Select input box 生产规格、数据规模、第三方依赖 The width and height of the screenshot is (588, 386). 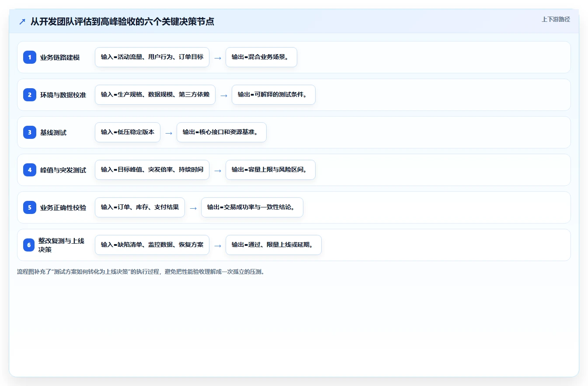click(155, 95)
